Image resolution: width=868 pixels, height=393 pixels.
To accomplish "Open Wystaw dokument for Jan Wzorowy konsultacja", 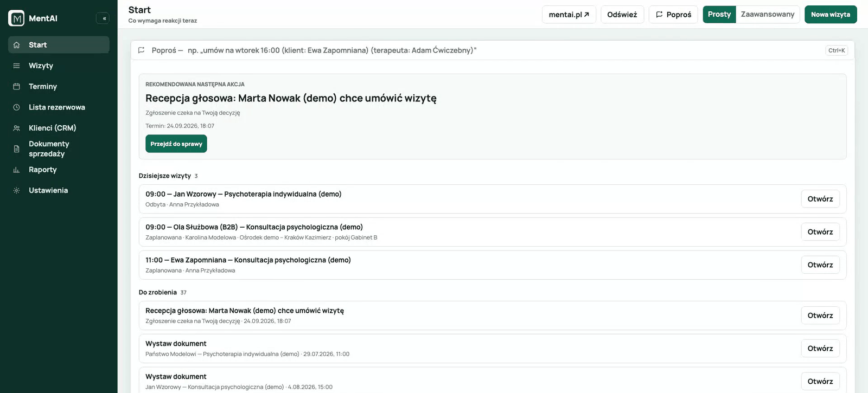I will 820,382.
